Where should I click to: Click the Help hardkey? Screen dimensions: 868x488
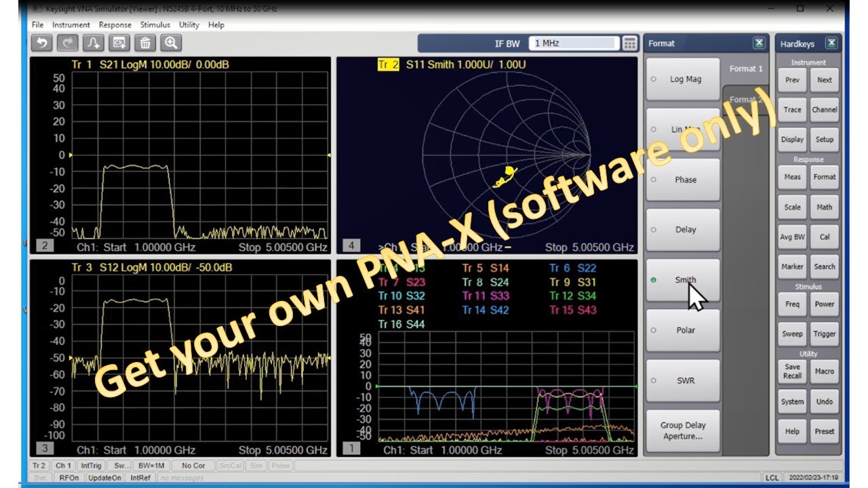coord(792,432)
